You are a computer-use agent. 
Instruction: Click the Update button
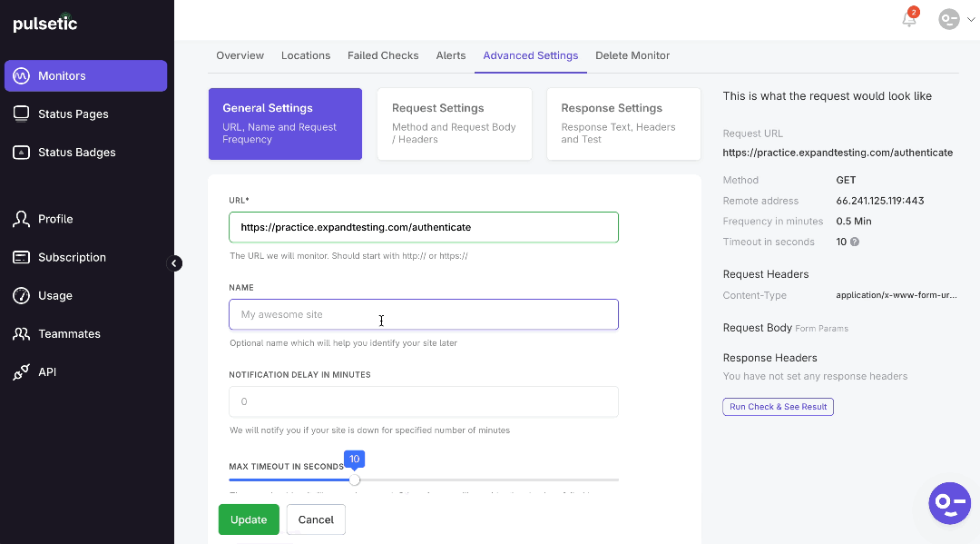click(249, 519)
